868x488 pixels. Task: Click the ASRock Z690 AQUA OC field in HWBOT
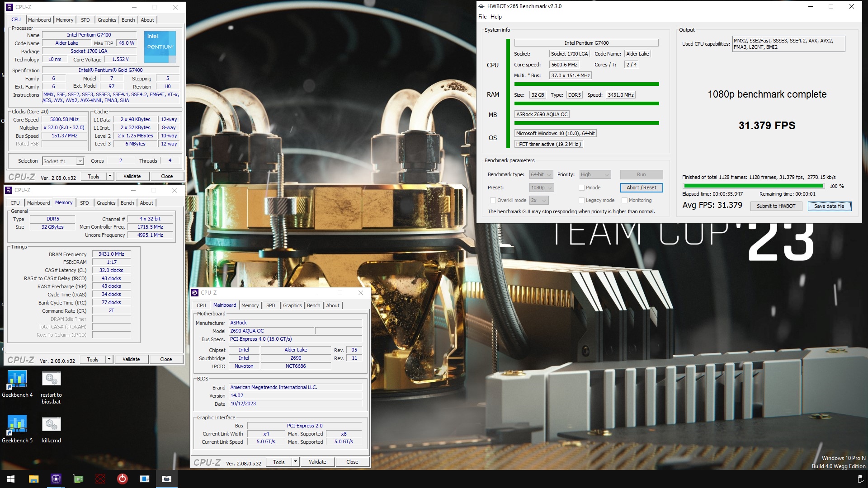click(x=542, y=114)
